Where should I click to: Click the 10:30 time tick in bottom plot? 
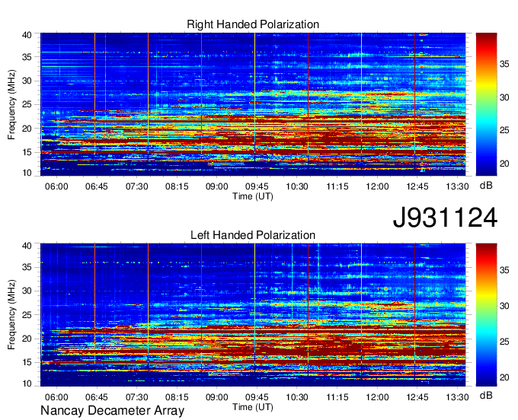[297, 397]
